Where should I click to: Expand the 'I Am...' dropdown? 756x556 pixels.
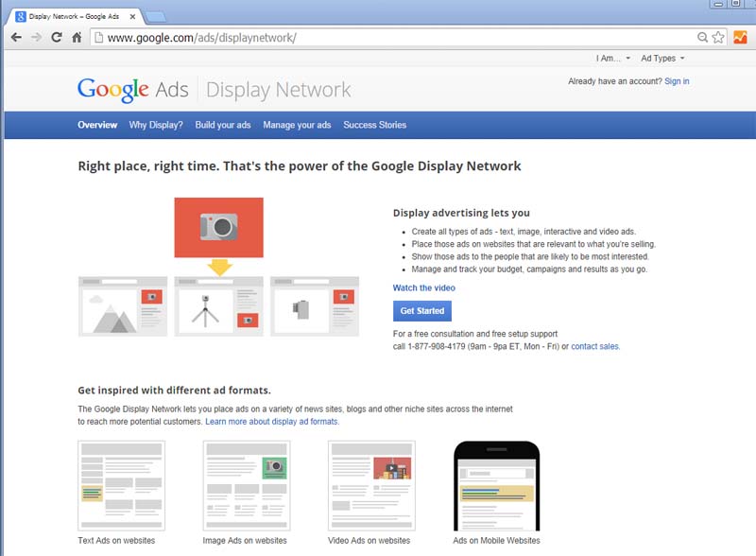coord(612,59)
